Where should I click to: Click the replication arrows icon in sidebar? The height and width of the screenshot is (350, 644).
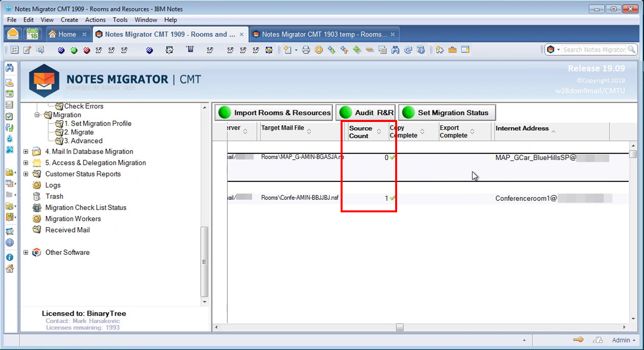[x=10, y=128]
